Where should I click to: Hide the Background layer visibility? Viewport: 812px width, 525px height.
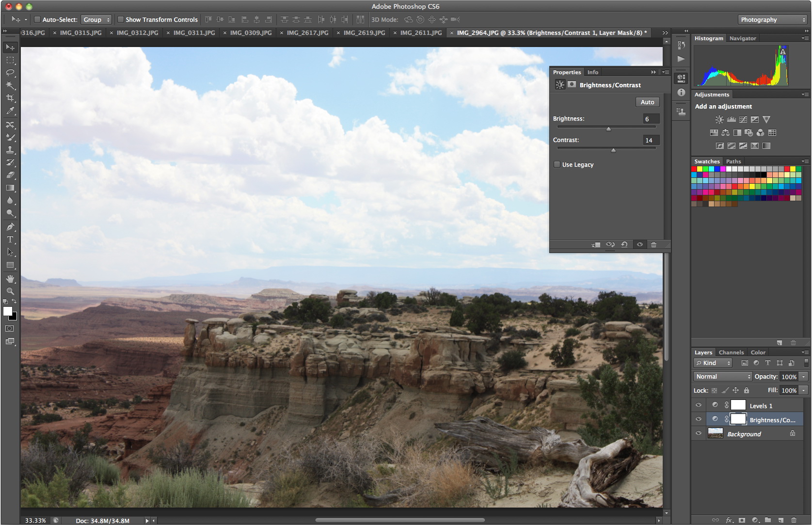pyautogui.click(x=699, y=433)
